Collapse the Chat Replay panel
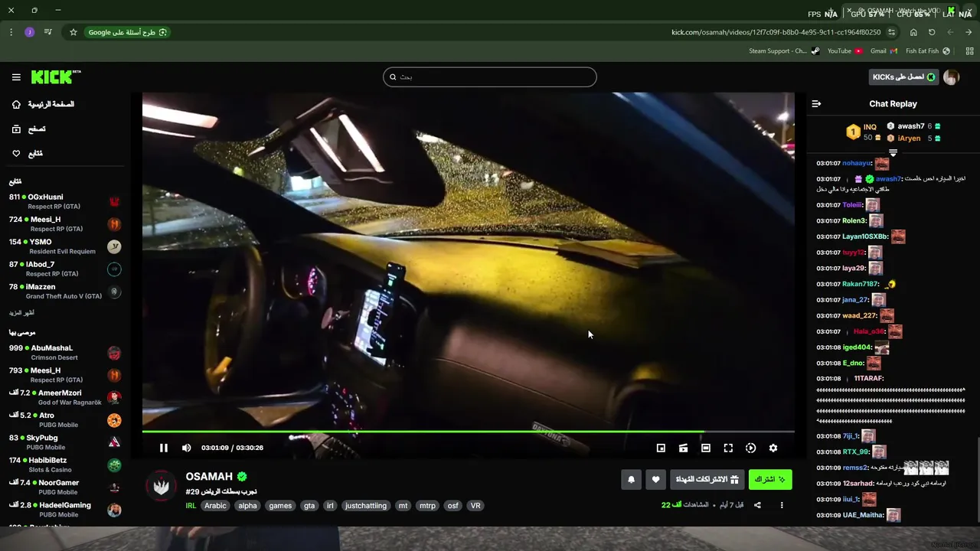Screen dimensions: 980x551 click(x=816, y=103)
